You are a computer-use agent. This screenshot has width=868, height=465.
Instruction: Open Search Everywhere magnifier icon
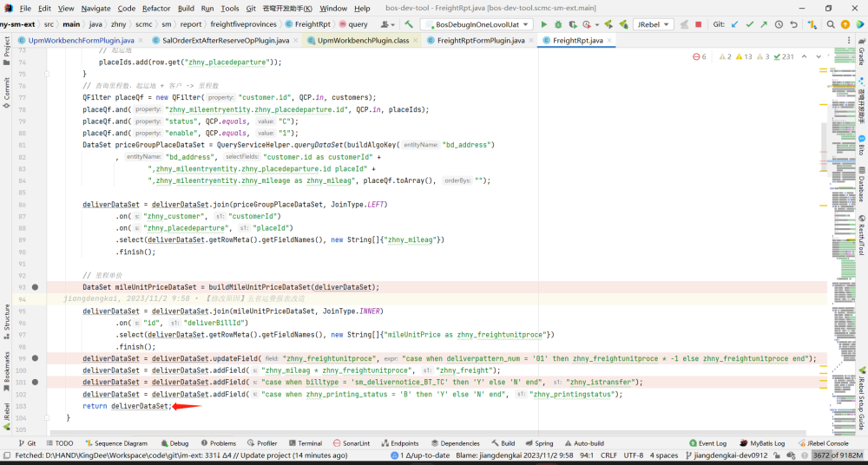(x=831, y=24)
